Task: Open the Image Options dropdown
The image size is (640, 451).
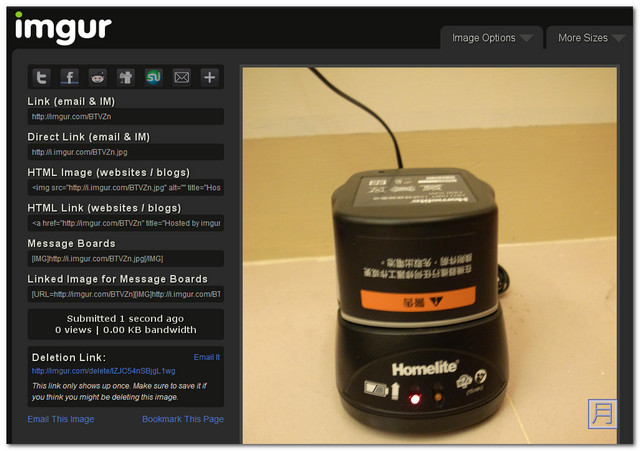Action: pyautogui.click(x=491, y=38)
